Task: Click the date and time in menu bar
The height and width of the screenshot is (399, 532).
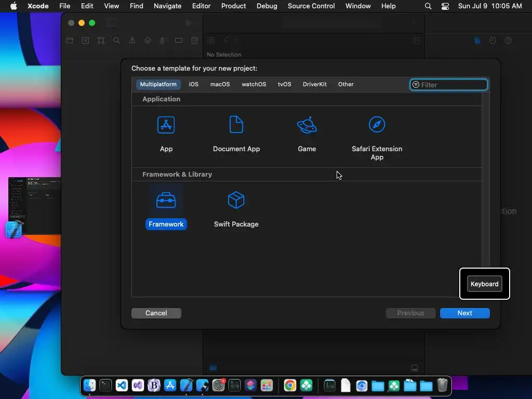Action: tap(490, 6)
